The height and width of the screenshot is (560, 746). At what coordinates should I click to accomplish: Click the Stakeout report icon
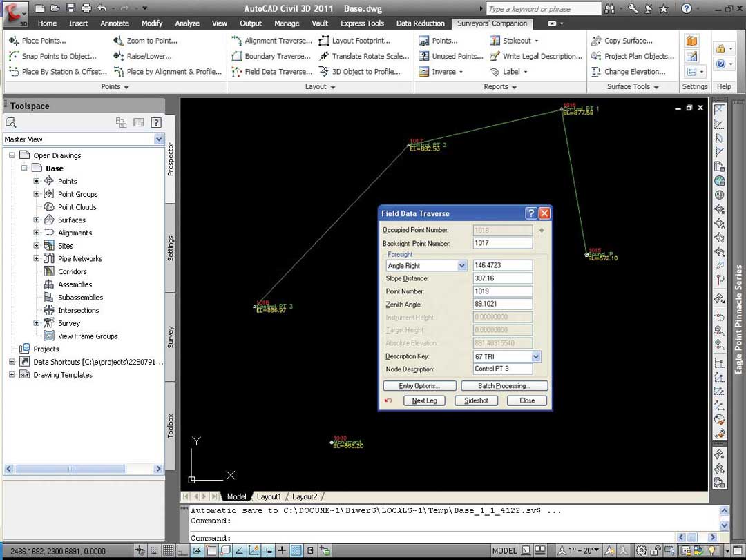click(x=495, y=41)
